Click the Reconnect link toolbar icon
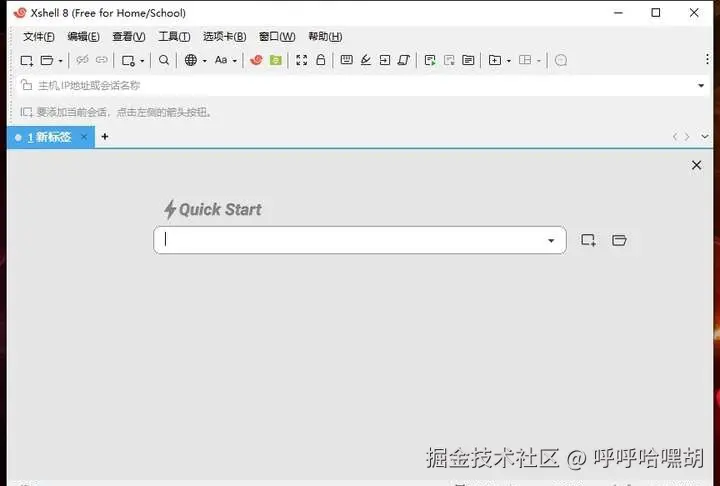This screenshot has height=486, width=720. [x=101, y=60]
